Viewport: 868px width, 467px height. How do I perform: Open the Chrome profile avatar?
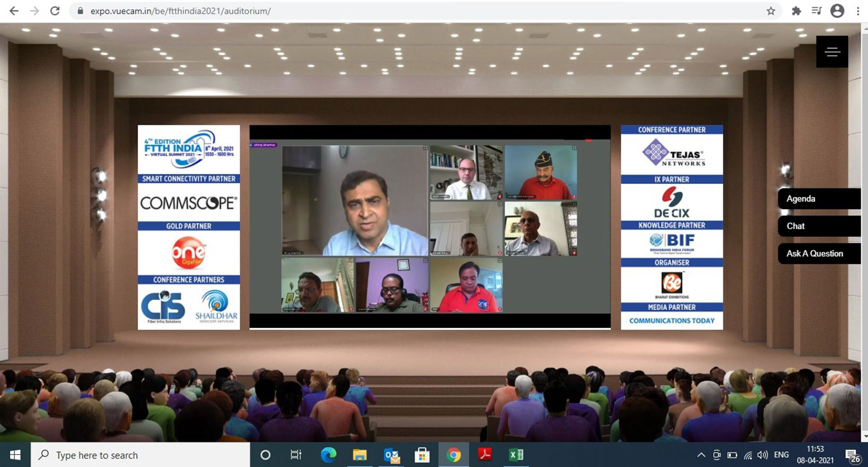[x=837, y=11]
